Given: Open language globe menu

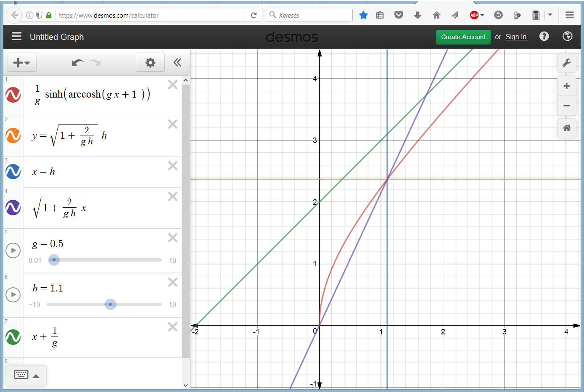Looking at the screenshot, I should point(567,37).
